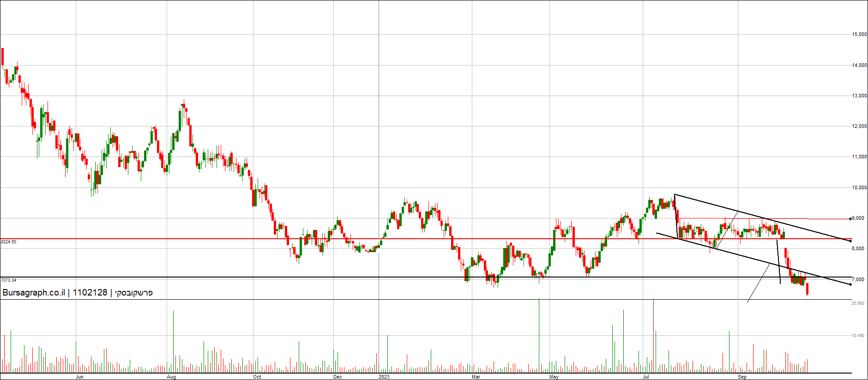Click the 10,000 price axis label
Image resolution: width=868 pixels, height=380 pixels.
tap(859, 188)
